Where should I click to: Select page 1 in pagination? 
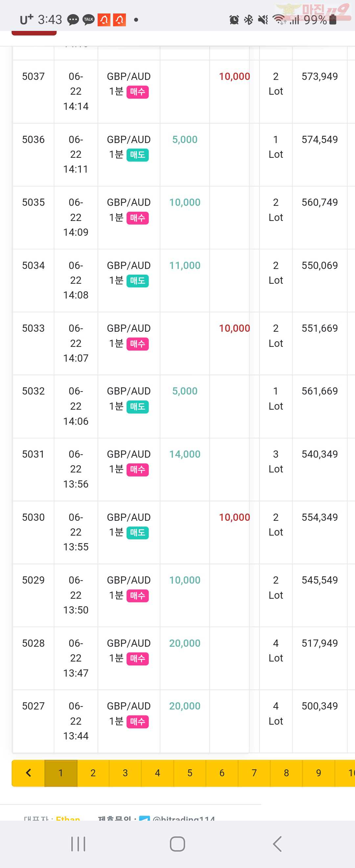60,773
